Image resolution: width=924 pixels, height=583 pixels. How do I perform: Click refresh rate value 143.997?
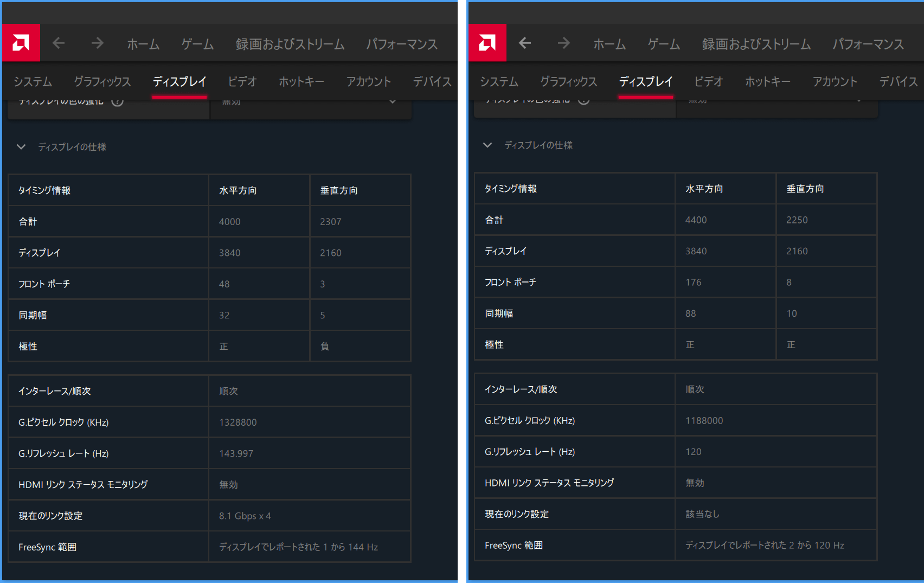pos(236,454)
